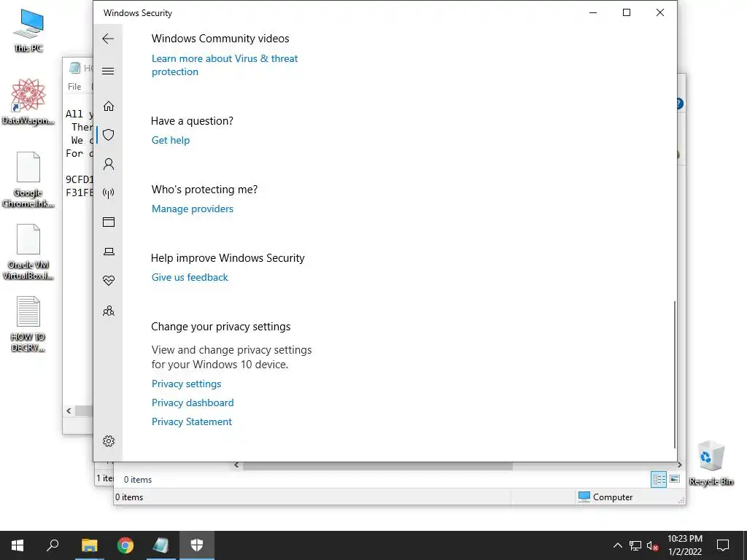Open Firewall & network protection icon
The image size is (747, 560).
pyautogui.click(x=109, y=192)
